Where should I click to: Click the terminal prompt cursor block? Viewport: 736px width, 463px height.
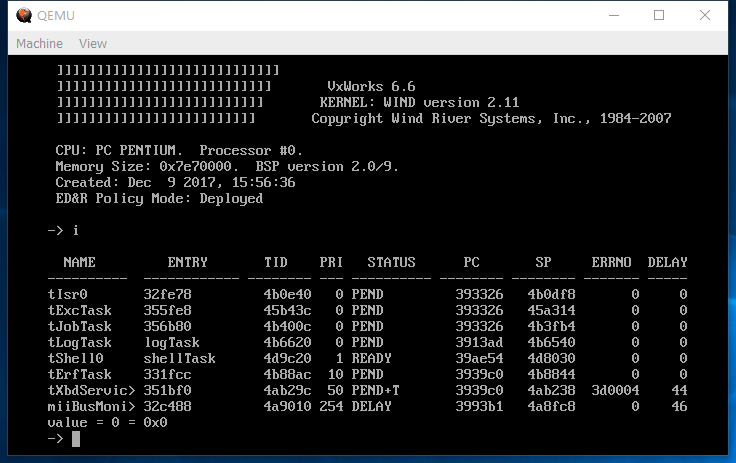point(76,439)
